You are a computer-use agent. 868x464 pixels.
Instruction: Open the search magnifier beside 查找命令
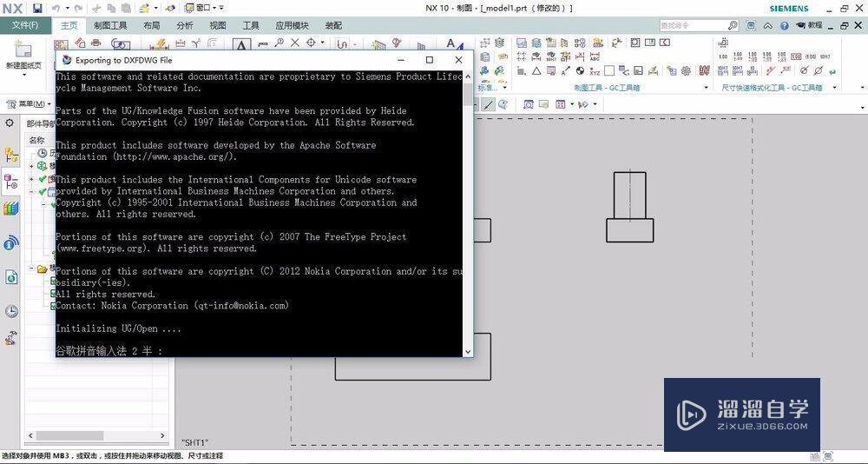(733, 25)
